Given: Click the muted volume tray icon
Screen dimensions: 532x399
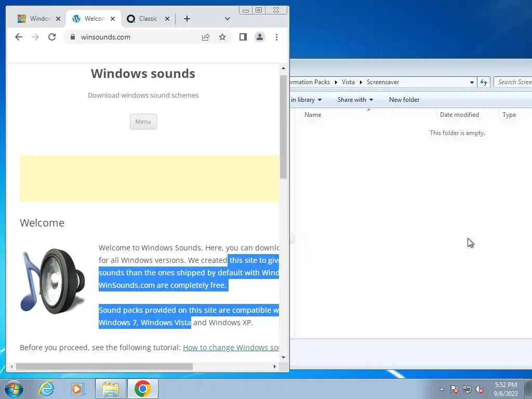Looking at the screenshot, I should 480,389.
